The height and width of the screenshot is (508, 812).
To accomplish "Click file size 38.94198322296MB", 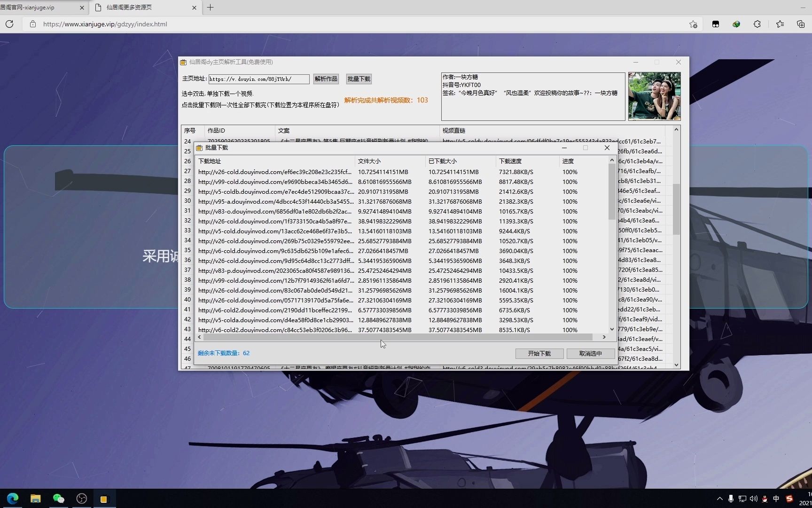I will (385, 222).
